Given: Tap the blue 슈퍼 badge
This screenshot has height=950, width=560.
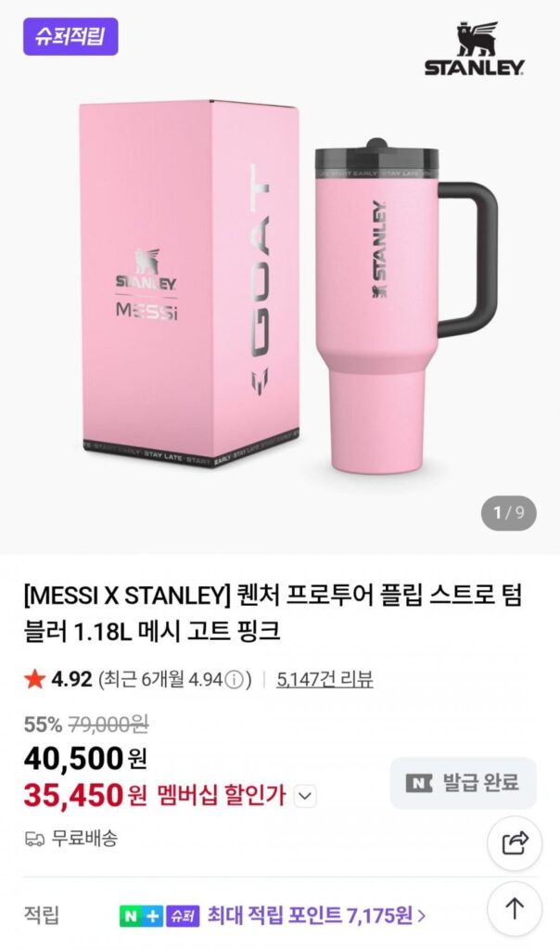Looking at the screenshot, I should tap(183, 917).
